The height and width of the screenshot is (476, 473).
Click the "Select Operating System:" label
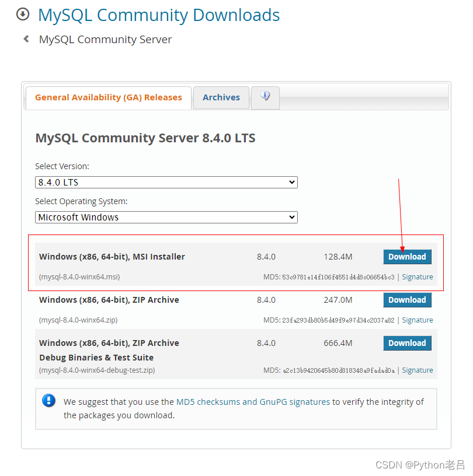[81, 201]
